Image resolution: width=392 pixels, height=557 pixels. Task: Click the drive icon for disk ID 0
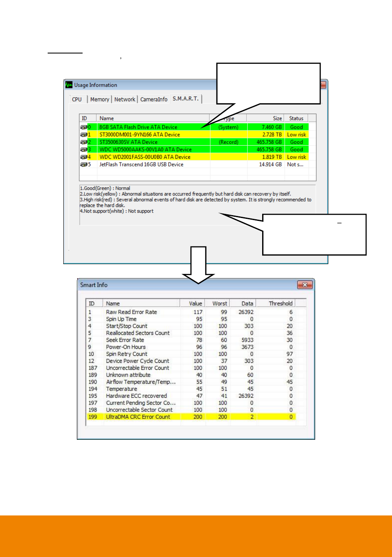[83, 127]
